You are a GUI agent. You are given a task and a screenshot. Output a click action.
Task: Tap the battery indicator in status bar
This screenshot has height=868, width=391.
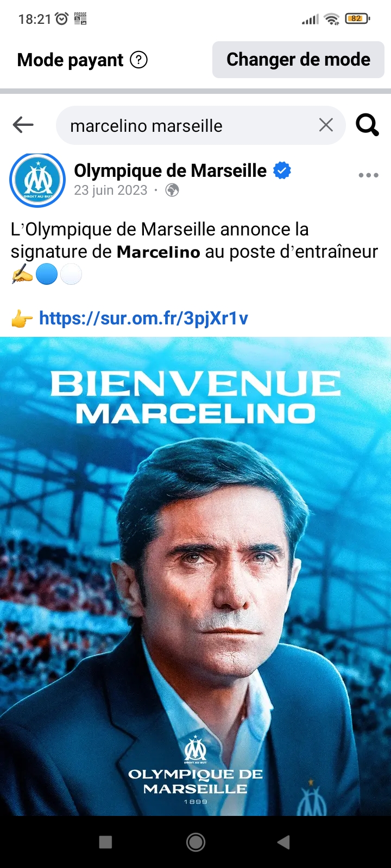pos(357,19)
